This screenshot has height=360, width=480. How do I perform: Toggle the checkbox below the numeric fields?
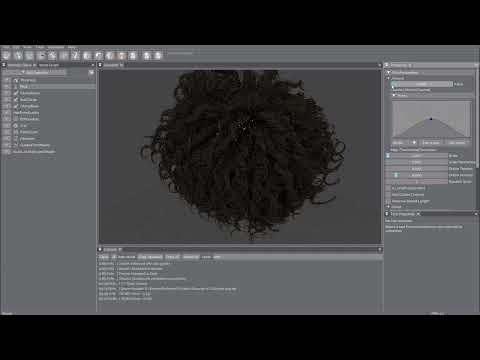(x=388, y=188)
